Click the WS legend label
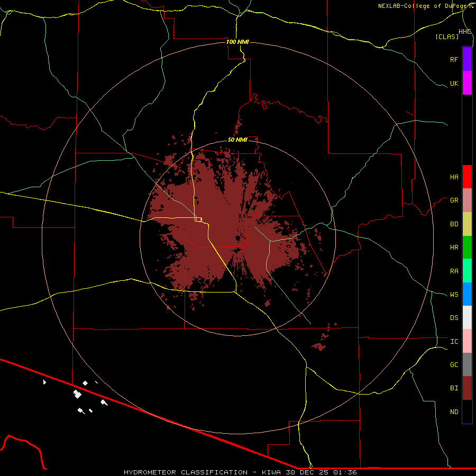 pos(454,295)
